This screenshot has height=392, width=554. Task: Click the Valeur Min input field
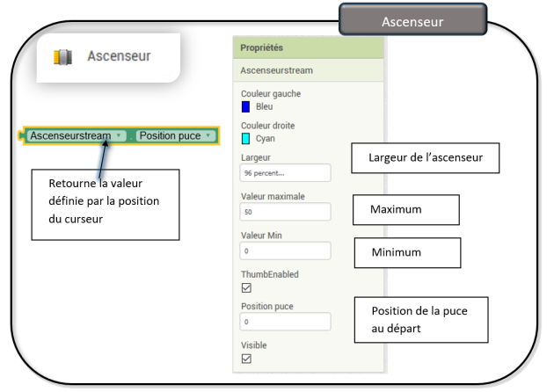(285, 250)
